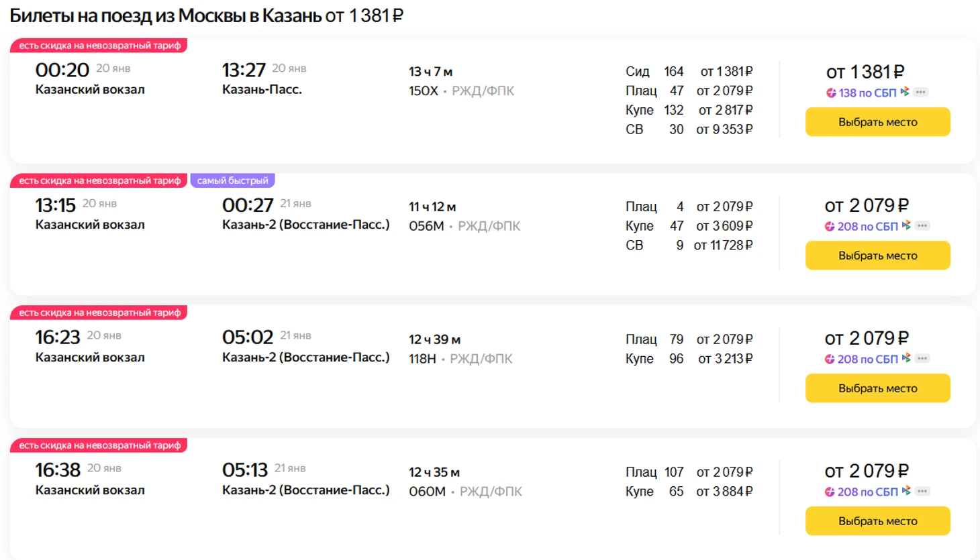Choose a seat on the 16:23 train 118Н
Screen dimensions: 980x560
[x=877, y=388]
